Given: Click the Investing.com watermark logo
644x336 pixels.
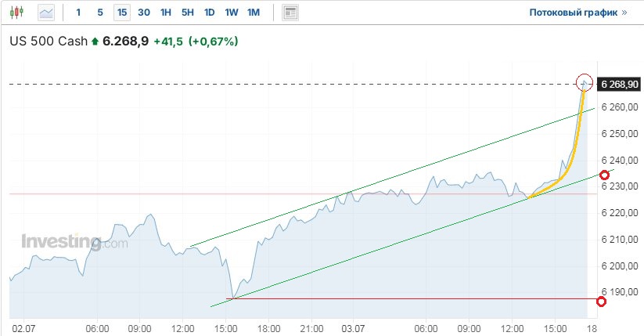Looking at the screenshot, I should (74, 242).
